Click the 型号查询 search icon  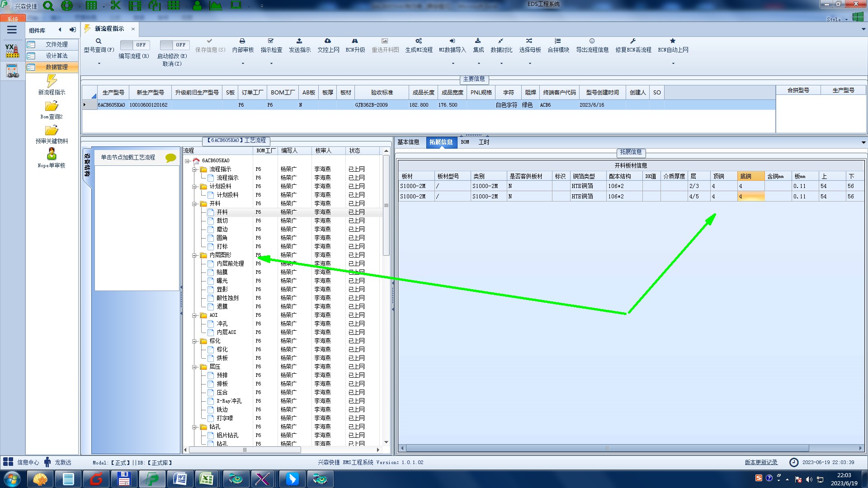tap(99, 41)
